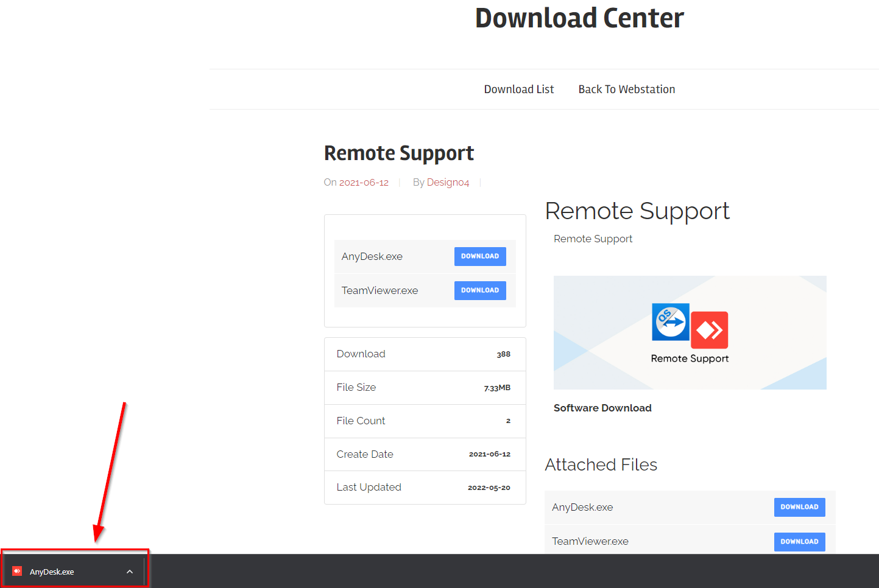
Task: Select the TeamViewer.exe file name in the top box
Action: coord(379,290)
